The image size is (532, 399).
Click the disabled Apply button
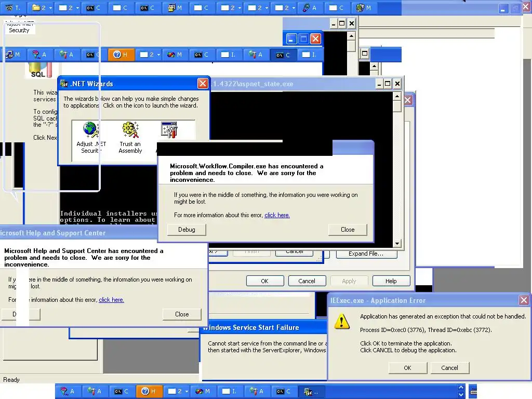[x=349, y=281]
